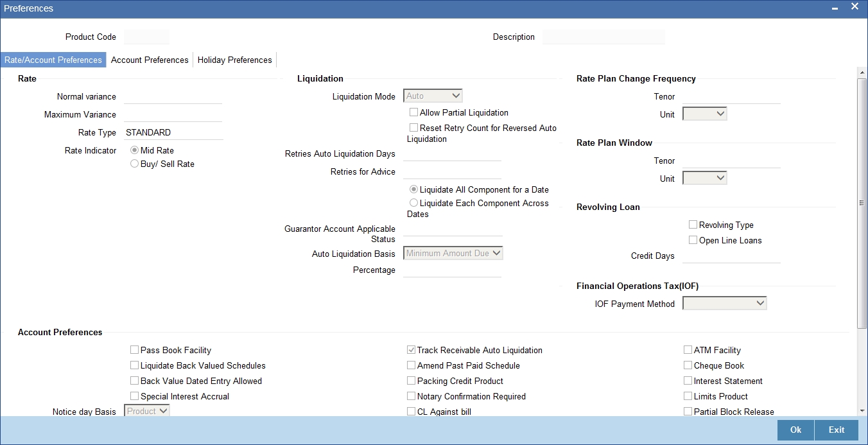The image size is (868, 445).
Task: Minimize the Preferences window
Action: [835, 8]
